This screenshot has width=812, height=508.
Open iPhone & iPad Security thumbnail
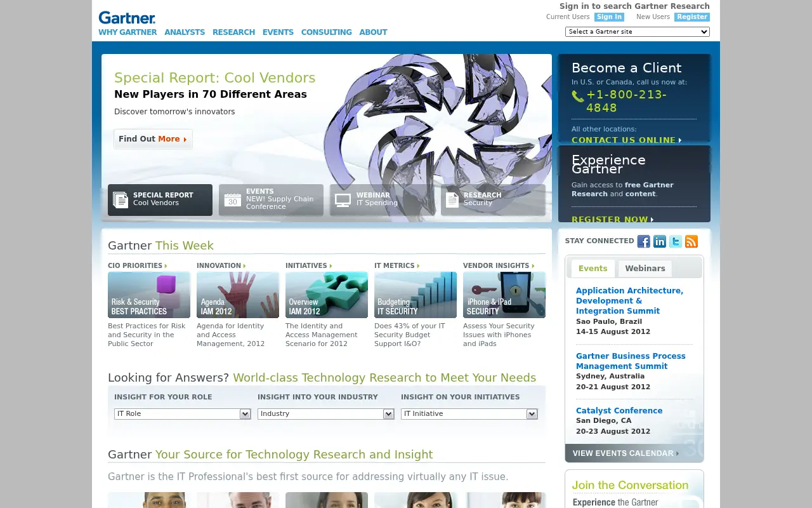point(504,295)
